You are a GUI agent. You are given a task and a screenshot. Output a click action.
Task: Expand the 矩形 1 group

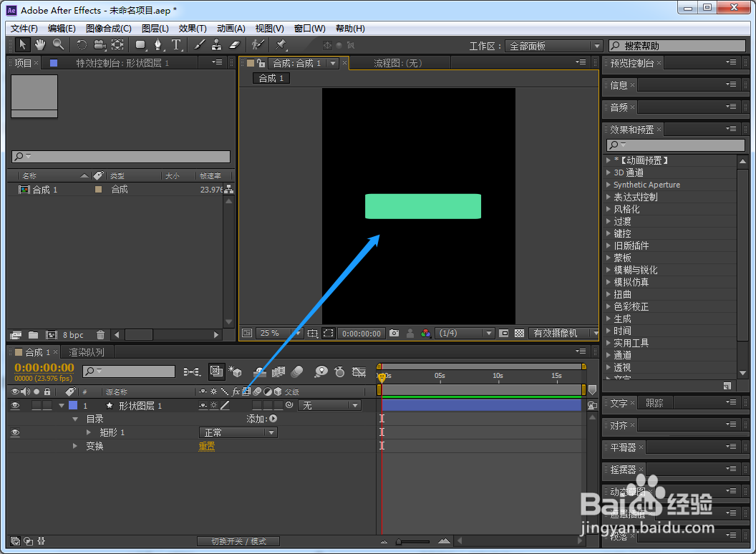[x=89, y=432]
